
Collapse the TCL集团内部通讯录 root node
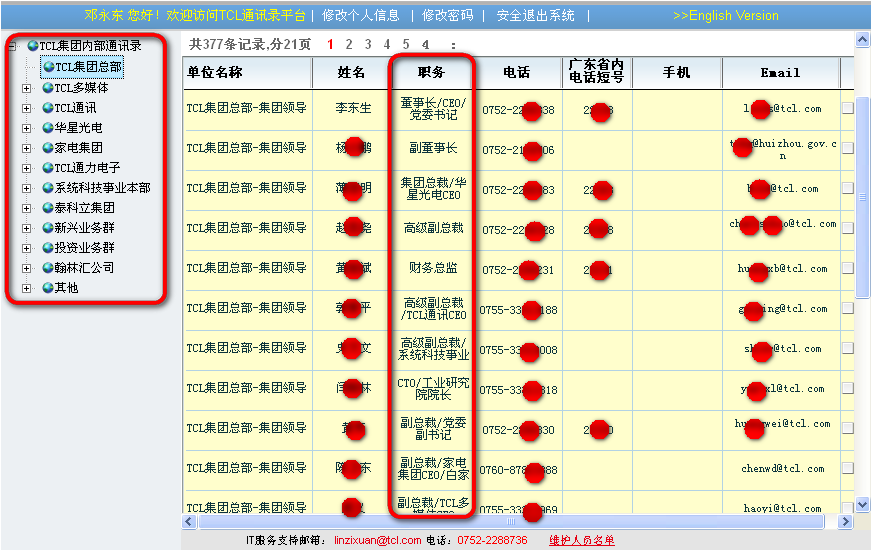pos(12,46)
